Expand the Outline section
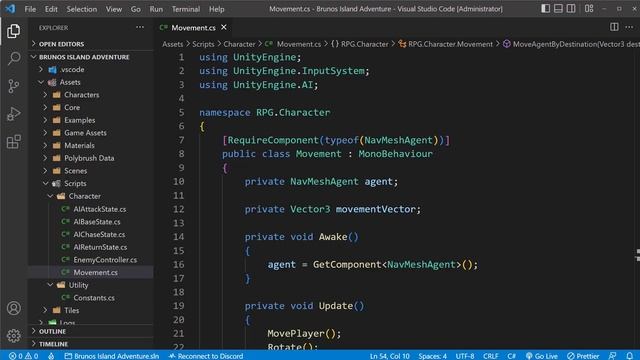The width and height of the screenshot is (640, 360). 91,331
